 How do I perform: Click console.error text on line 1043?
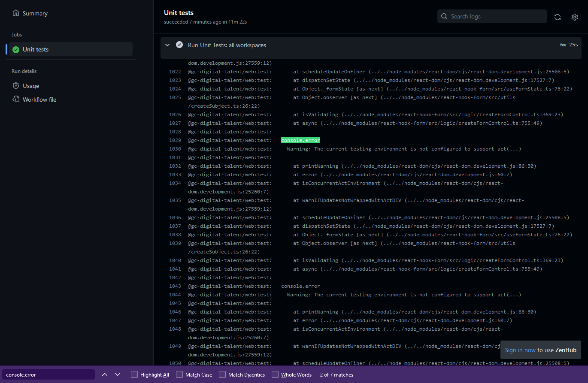tap(300, 286)
